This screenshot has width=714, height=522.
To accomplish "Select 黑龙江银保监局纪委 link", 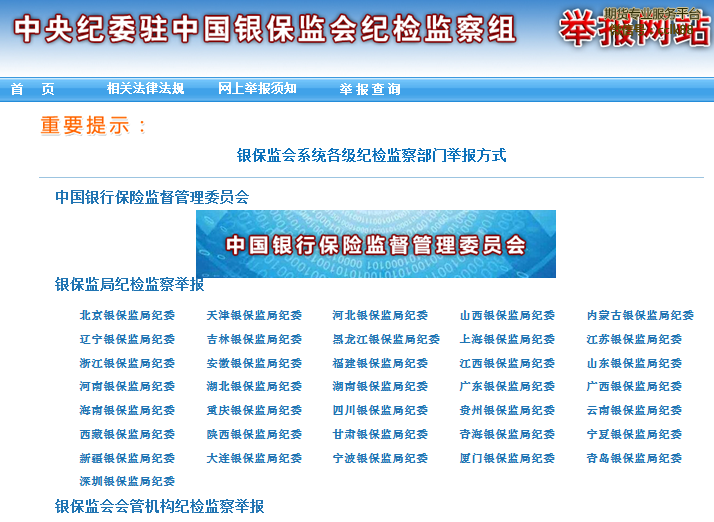I will click(x=386, y=339).
